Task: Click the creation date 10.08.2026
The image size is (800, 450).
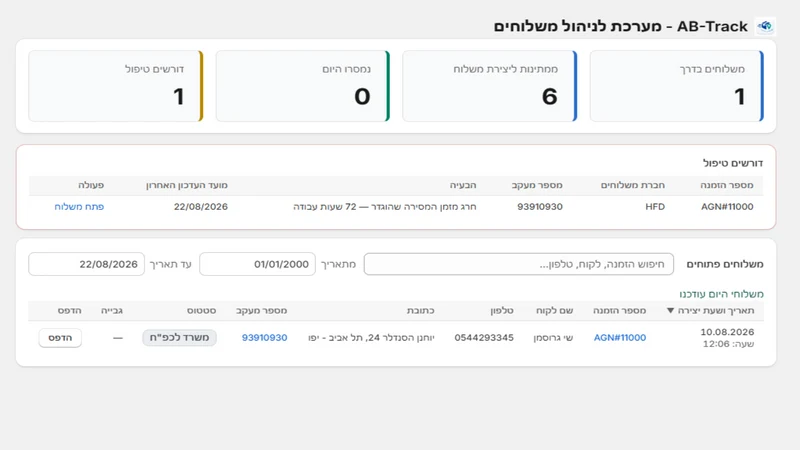Action: [x=727, y=332]
